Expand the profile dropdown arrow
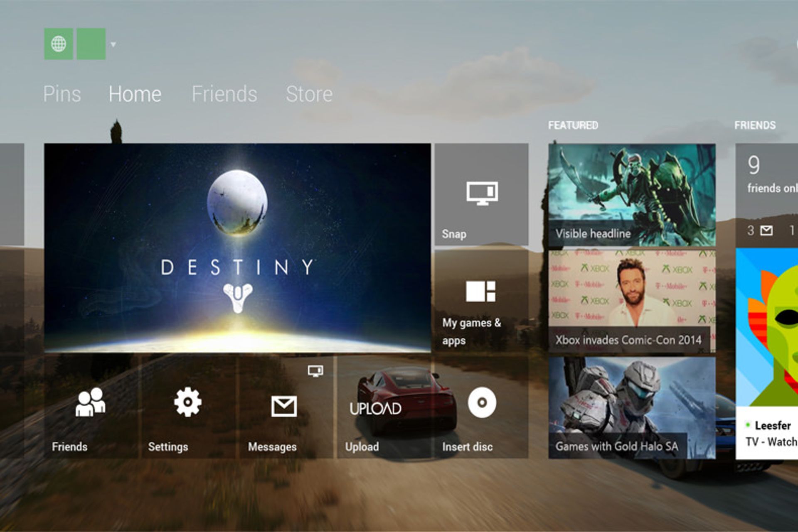 [113, 44]
